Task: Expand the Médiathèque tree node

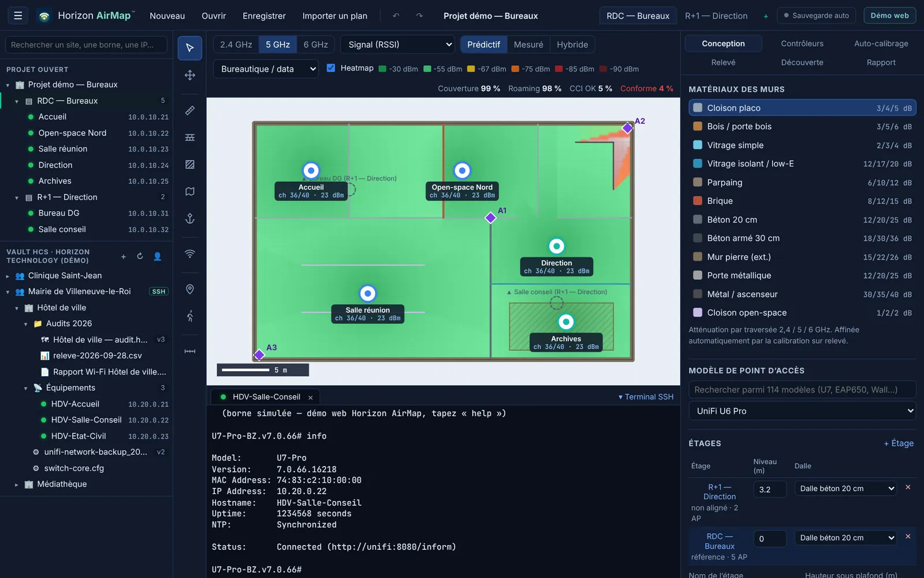Action: (x=17, y=484)
